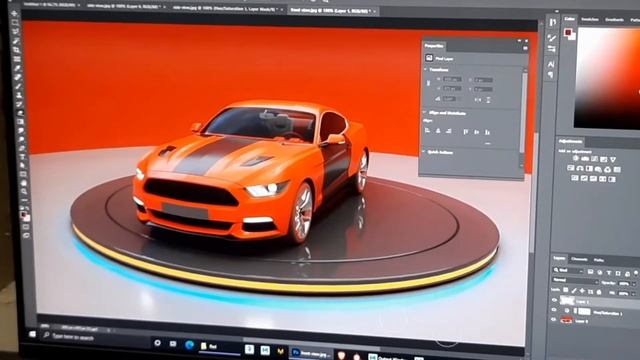Add a Vibrance adjustment
Screen dimensions: 640x360
point(613,159)
